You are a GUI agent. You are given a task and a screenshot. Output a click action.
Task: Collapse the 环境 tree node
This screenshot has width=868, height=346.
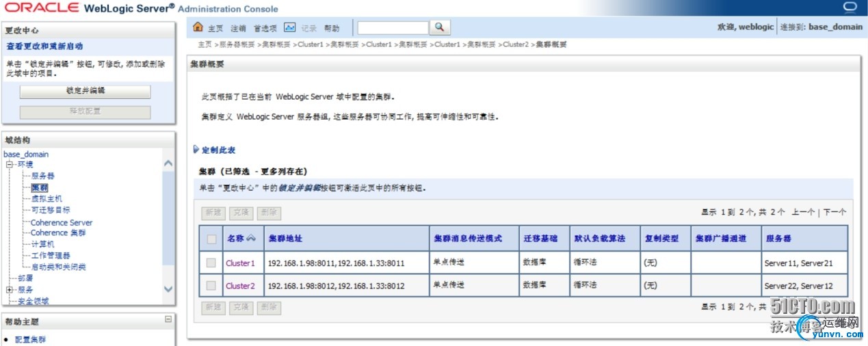(10, 165)
